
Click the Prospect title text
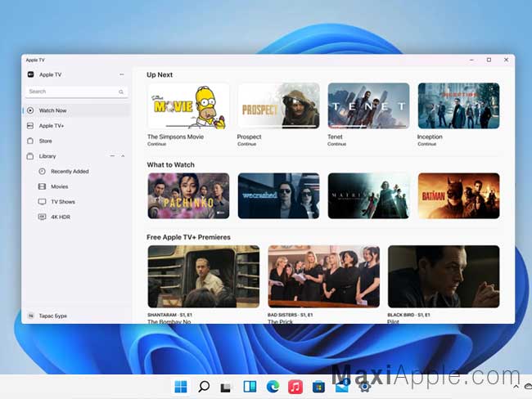click(x=249, y=137)
